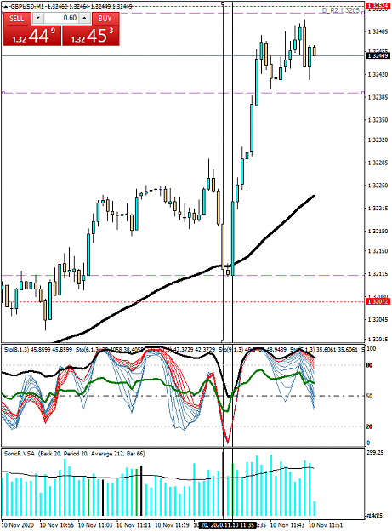Click the 1.32150 price scale value
392x532 pixels.
pyautogui.click(x=378, y=251)
